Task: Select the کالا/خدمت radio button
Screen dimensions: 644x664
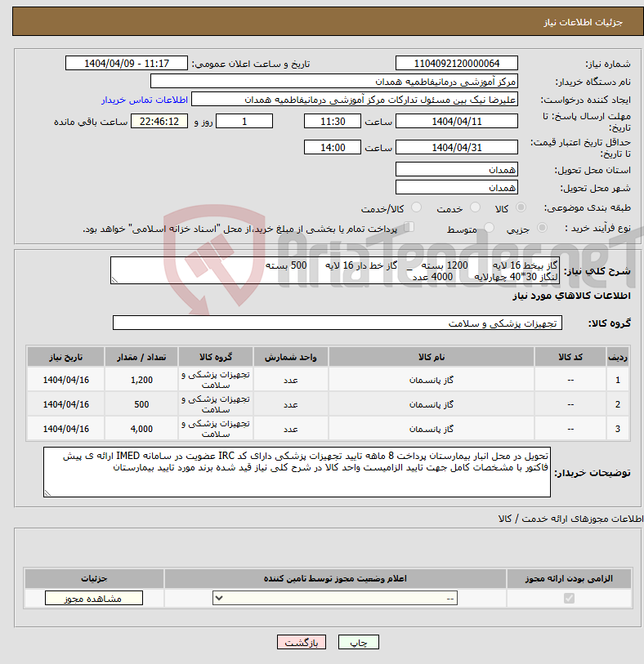Action: [x=417, y=207]
